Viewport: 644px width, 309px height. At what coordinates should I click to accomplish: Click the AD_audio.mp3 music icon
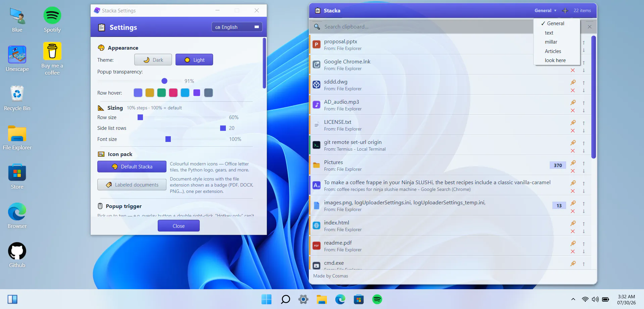[x=316, y=105]
